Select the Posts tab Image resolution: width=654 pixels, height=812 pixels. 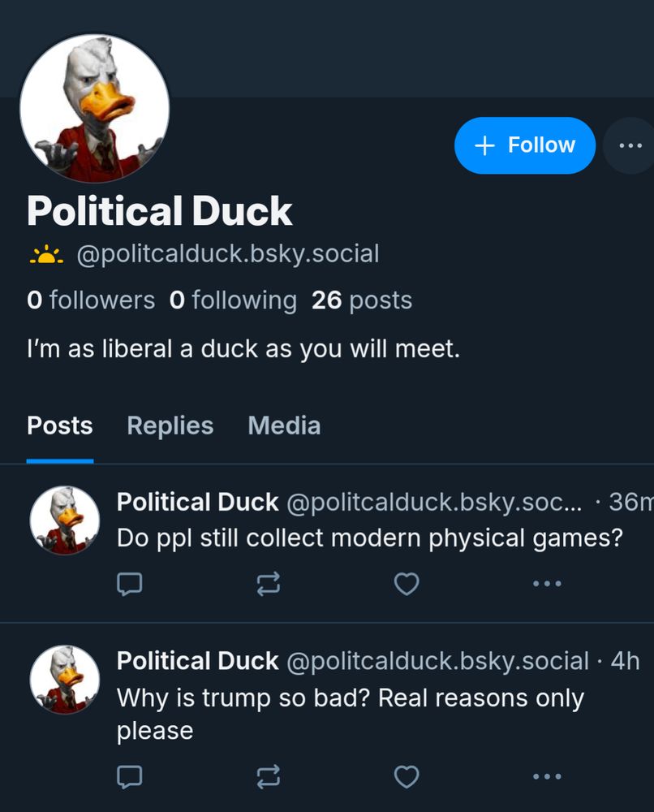[60, 425]
